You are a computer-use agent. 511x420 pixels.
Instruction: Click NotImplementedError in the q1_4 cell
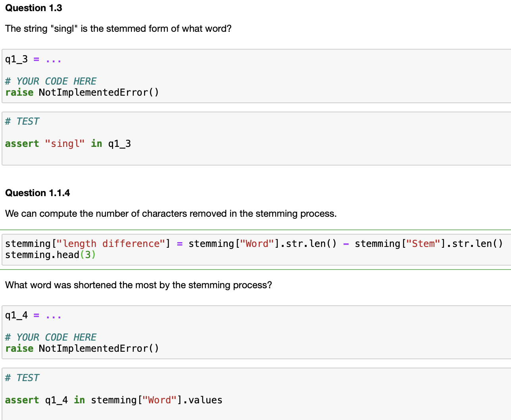(x=98, y=348)
